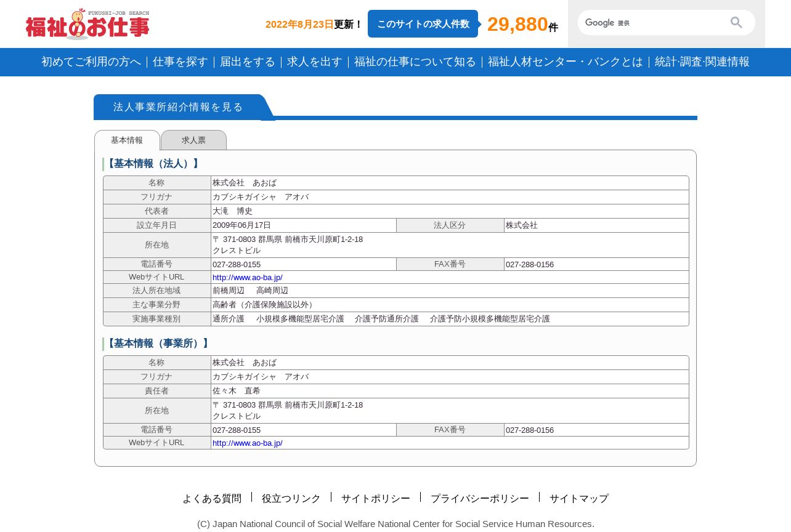Viewport: 791px width, 532px height.
Task: Open 初めてご利用の方へ menu
Action: coord(91,62)
